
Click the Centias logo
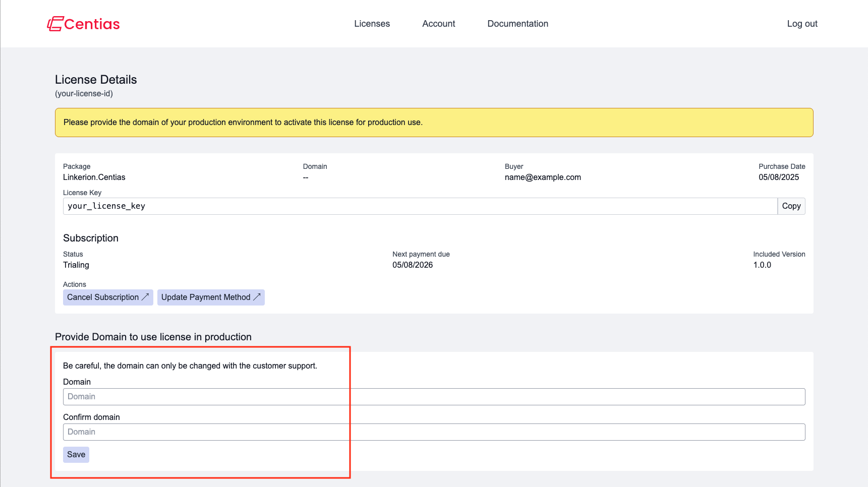(x=83, y=24)
